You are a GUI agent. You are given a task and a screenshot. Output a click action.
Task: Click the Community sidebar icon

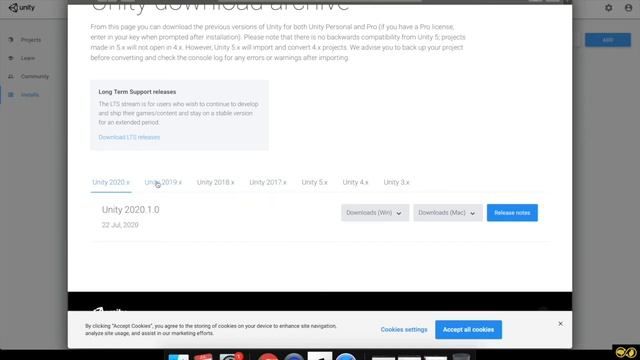pos(11,76)
